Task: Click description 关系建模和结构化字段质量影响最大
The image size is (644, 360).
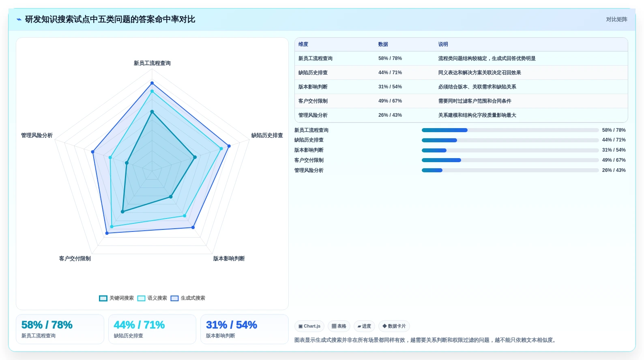Action: click(x=477, y=115)
